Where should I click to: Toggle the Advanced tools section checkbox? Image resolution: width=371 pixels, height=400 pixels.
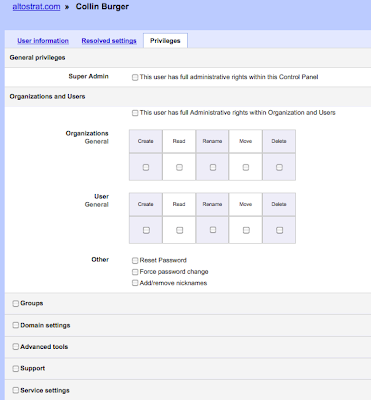coord(15,347)
